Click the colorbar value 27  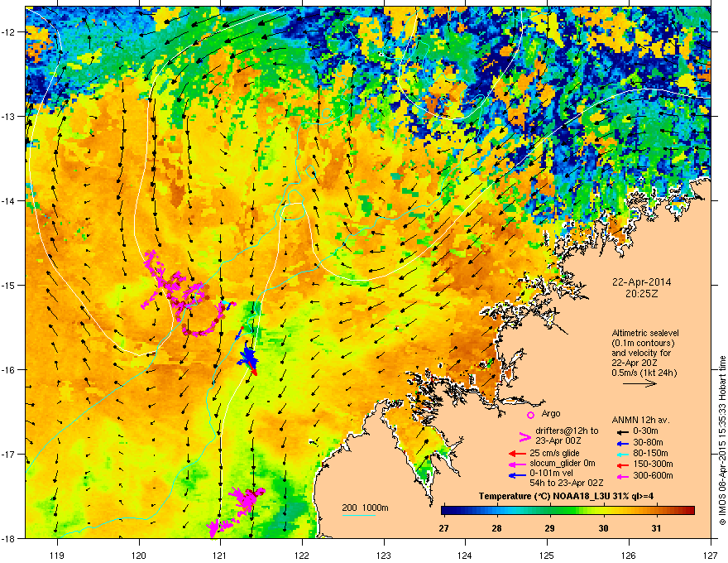pyautogui.click(x=444, y=528)
